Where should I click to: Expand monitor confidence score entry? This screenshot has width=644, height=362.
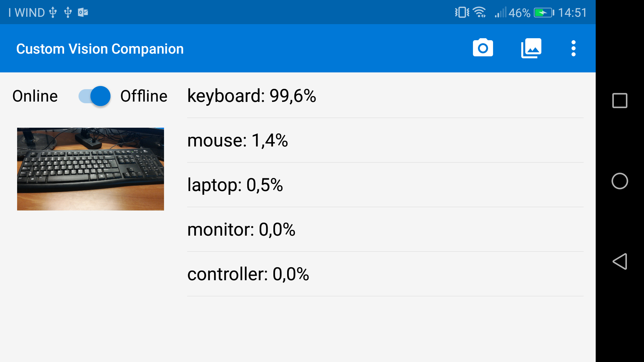385,229
